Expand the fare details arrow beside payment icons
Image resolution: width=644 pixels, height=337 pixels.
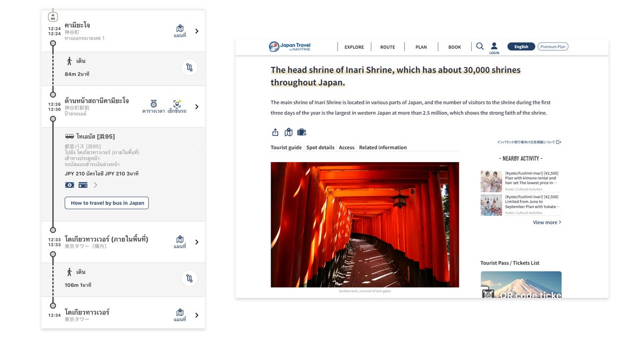click(x=96, y=185)
